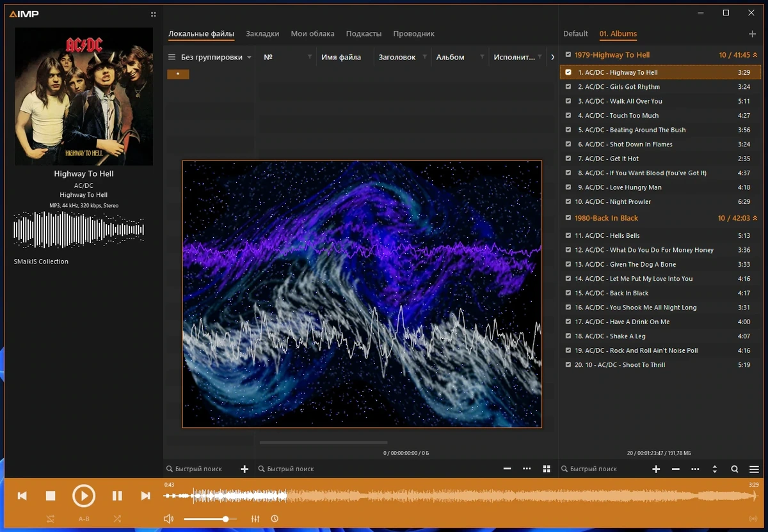Uncheck Hells Bells track checkbox
This screenshot has height=532, width=768.
568,235
